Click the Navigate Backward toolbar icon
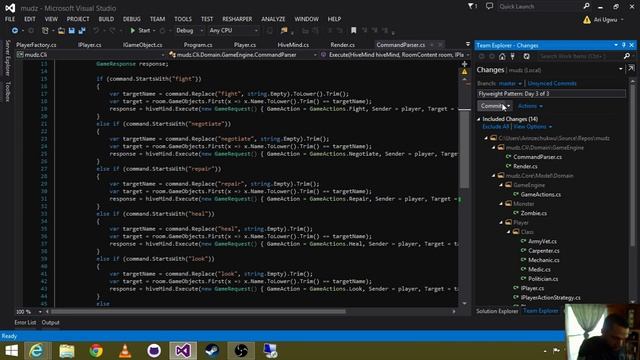The width and height of the screenshot is (640, 360). [15, 31]
